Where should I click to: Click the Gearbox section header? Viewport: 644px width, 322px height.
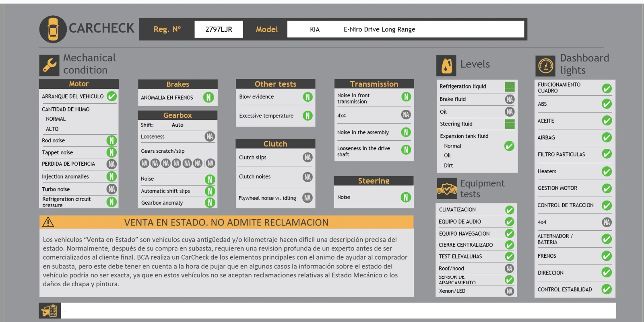(x=178, y=115)
